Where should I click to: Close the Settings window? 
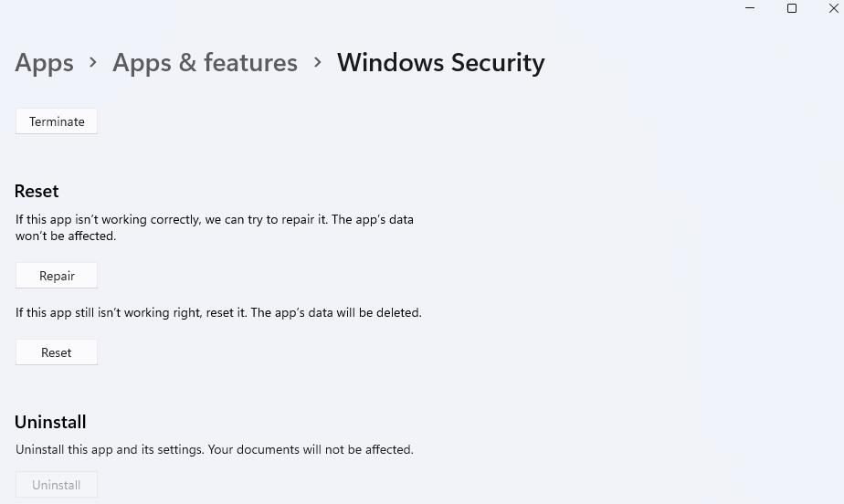(833, 8)
